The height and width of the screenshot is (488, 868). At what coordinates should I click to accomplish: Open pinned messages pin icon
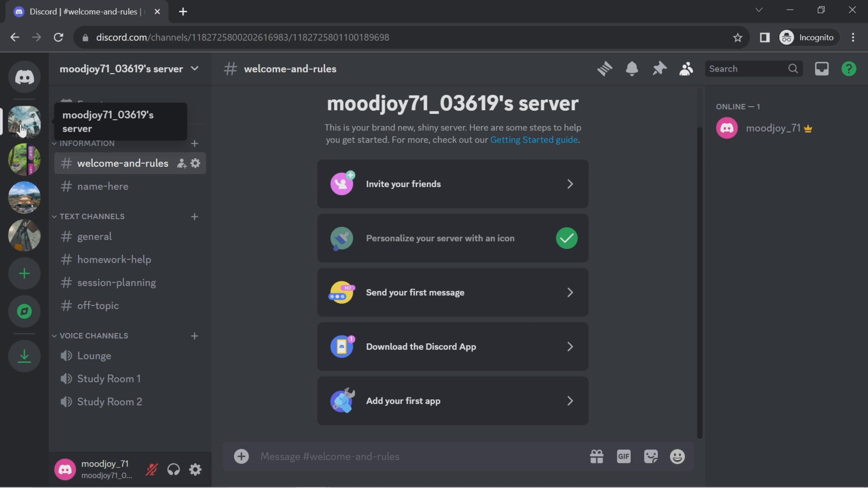tap(659, 69)
